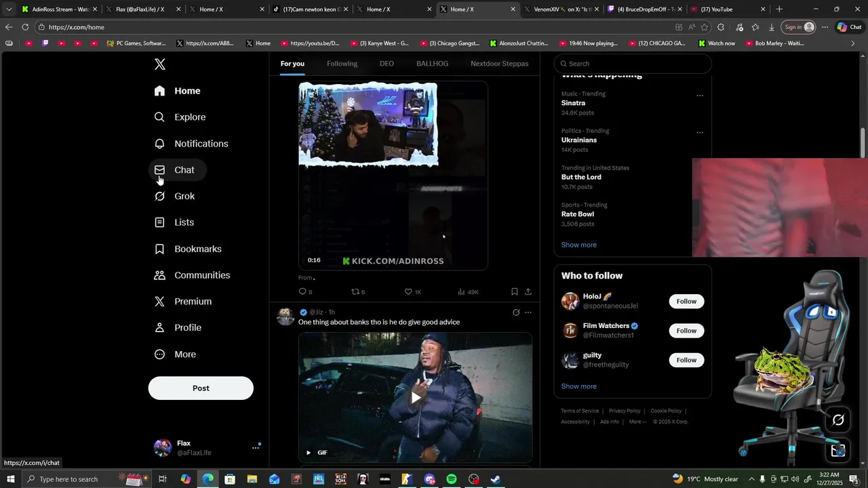Click the browser Sign in button
The width and height of the screenshot is (868, 488).
(x=800, y=27)
